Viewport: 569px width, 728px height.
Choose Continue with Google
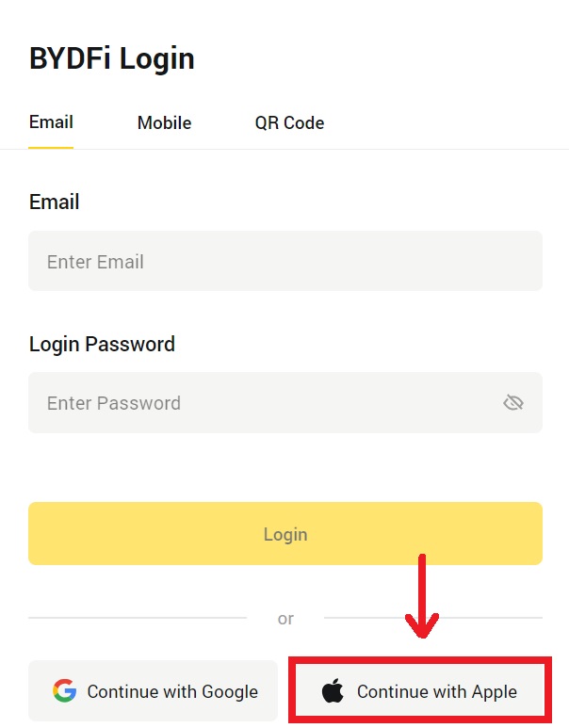click(154, 691)
